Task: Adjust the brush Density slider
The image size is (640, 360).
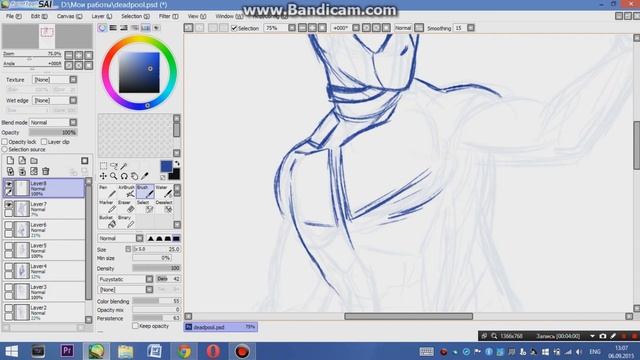Action: click(156, 269)
